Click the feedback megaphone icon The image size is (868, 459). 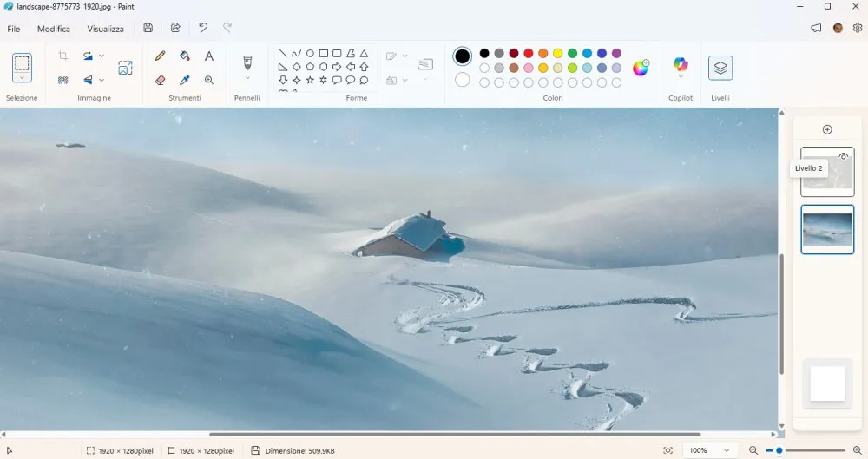point(816,28)
